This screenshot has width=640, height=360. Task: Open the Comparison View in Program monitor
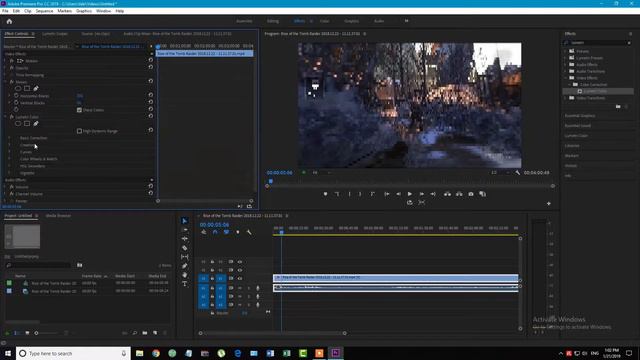click(482, 194)
